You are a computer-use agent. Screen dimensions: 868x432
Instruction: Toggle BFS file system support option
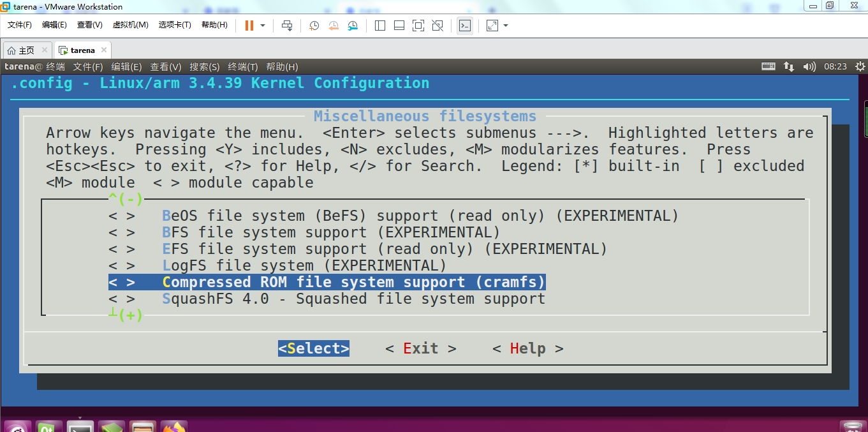point(304,232)
